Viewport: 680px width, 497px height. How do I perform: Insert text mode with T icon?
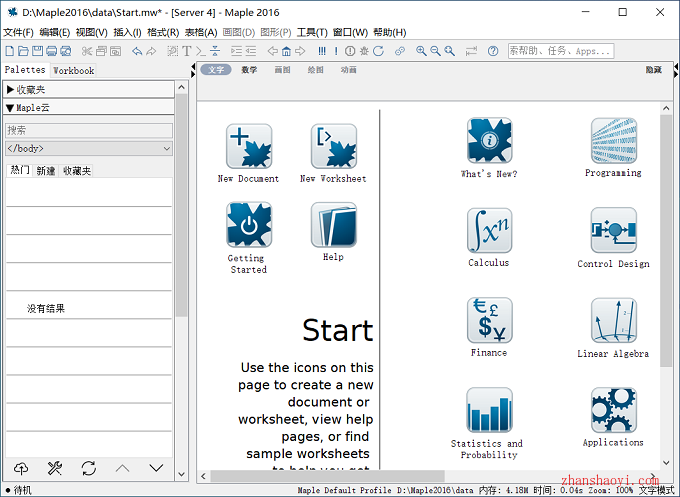pyautogui.click(x=186, y=51)
